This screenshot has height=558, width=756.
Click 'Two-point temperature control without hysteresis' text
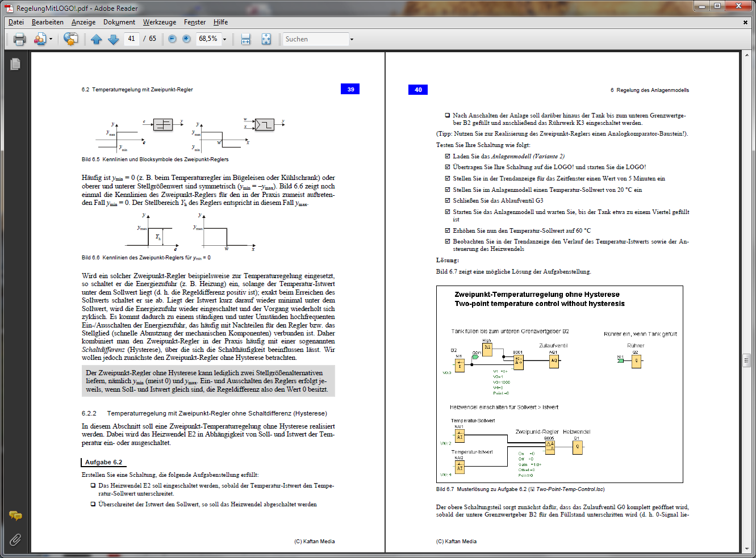[540, 304]
